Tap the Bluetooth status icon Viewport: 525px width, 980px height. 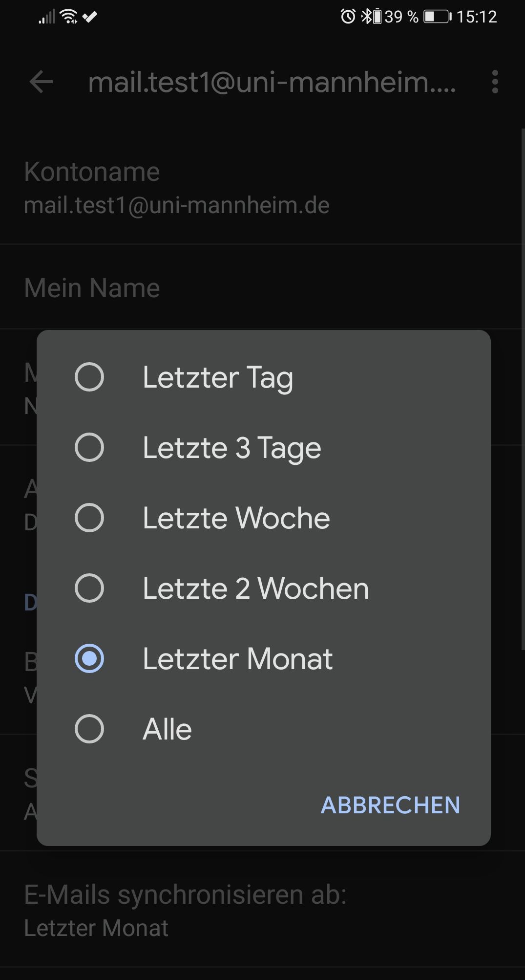click(366, 17)
